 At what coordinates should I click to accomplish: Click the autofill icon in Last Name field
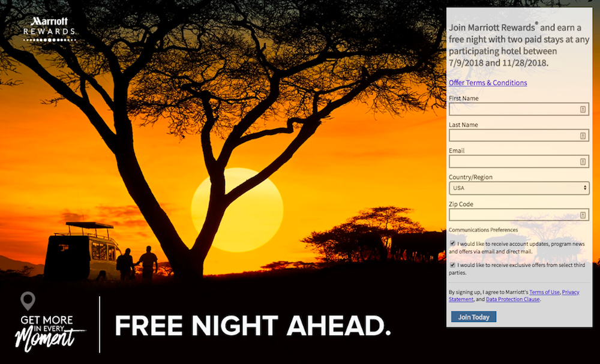click(x=583, y=136)
